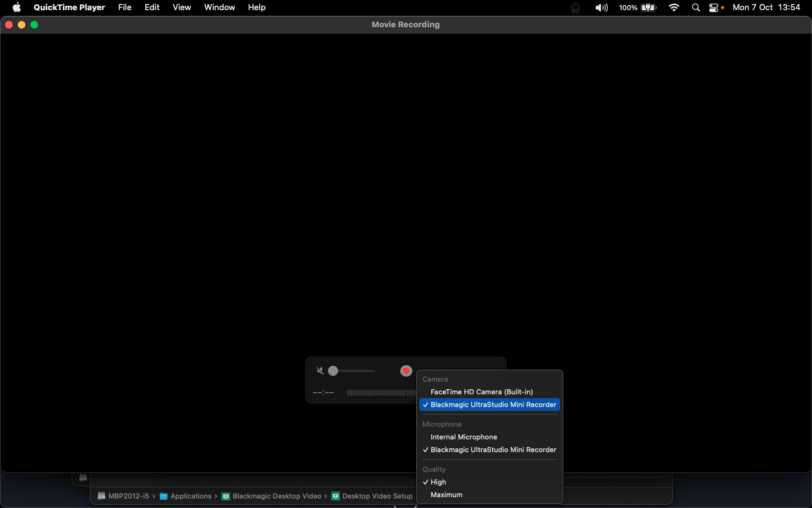
Task: Click the volume icon in menu bar
Action: coord(601,8)
